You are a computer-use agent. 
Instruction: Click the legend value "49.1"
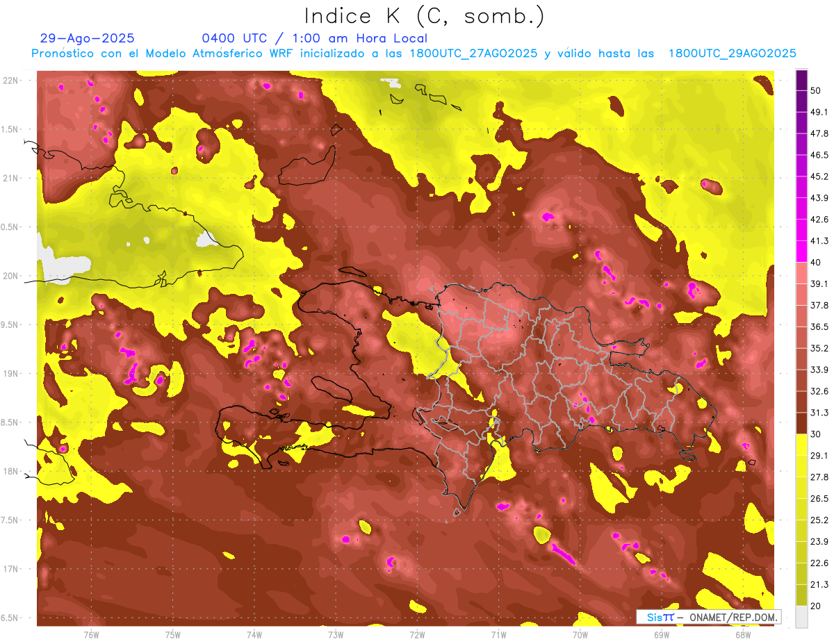(819, 112)
